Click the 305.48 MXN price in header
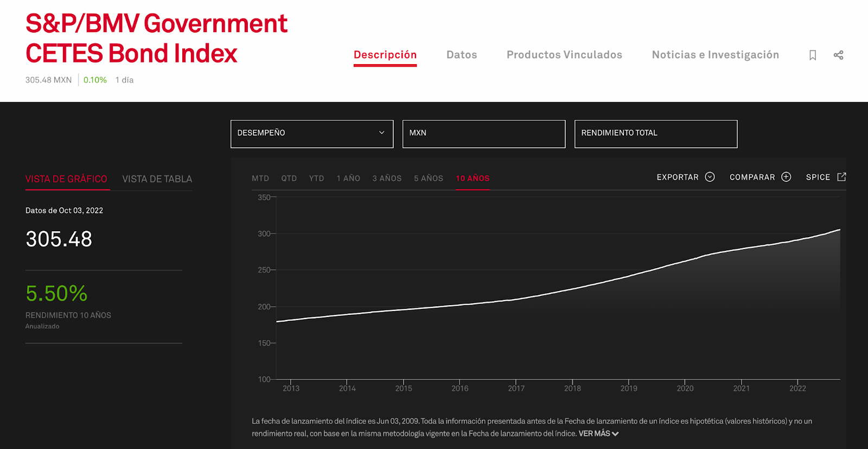The width and height of the screenshot is (868, 449). coord(48,80)
